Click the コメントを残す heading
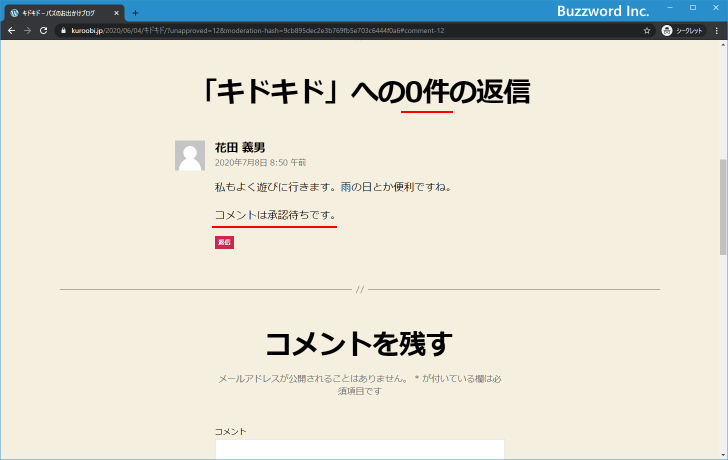The height and width of the screenshot is (460, 728). coord(359,343)
